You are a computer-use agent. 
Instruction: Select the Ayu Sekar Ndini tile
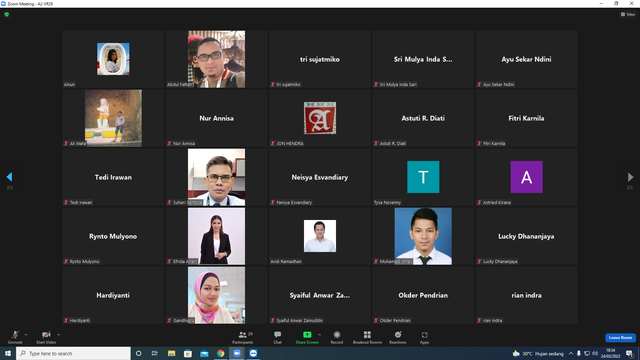coord(526,59)
